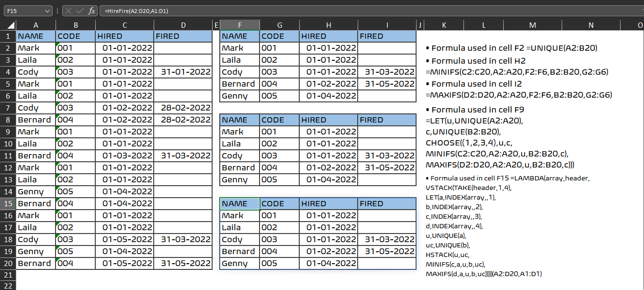The width and height of the screenshot is (644, 290).
Task: Select column K header
Action: (444, 25)
